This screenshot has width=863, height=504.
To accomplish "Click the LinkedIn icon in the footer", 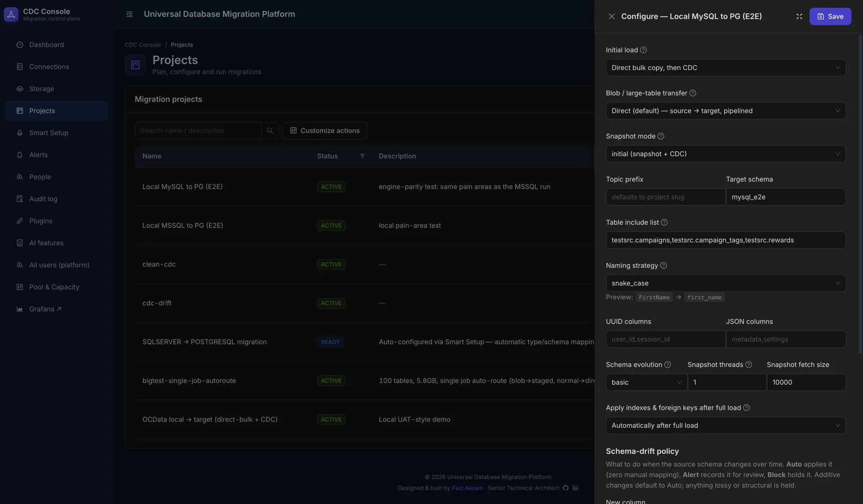I will (575, 488).
